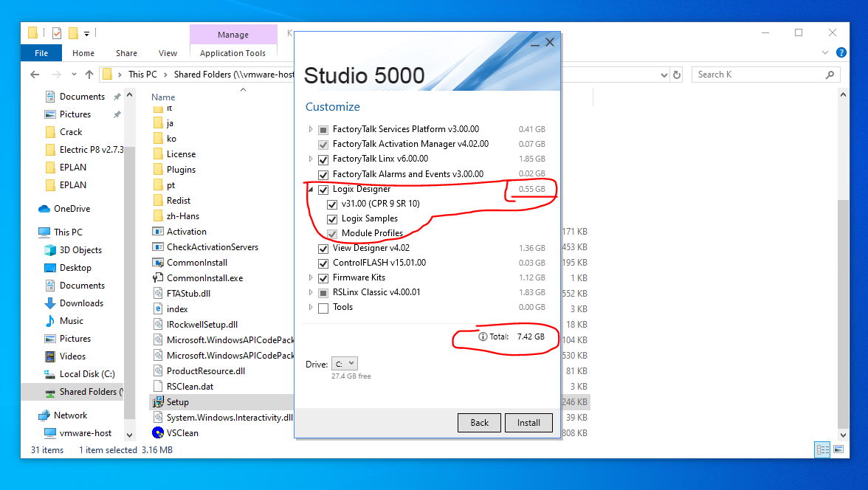The width and height of the screenshot is (868, 490).
Task: Collapse the Logix Designer node
Action: tap(311, 190)
